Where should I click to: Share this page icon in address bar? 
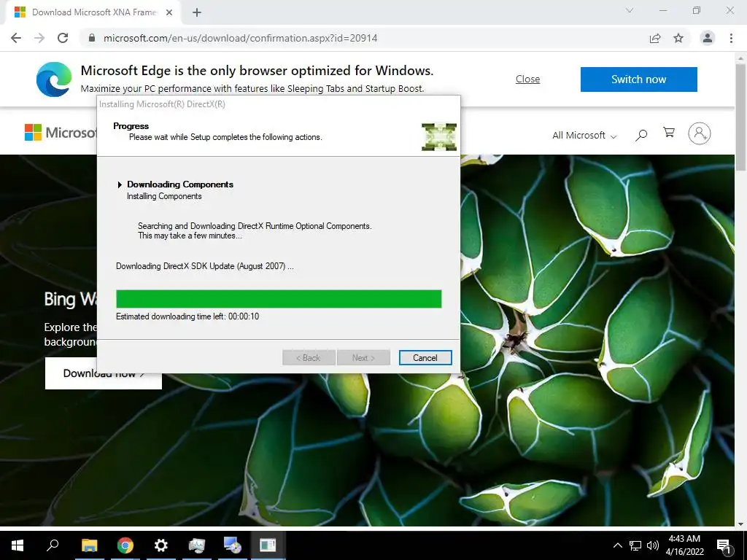[x=655, y=38]
